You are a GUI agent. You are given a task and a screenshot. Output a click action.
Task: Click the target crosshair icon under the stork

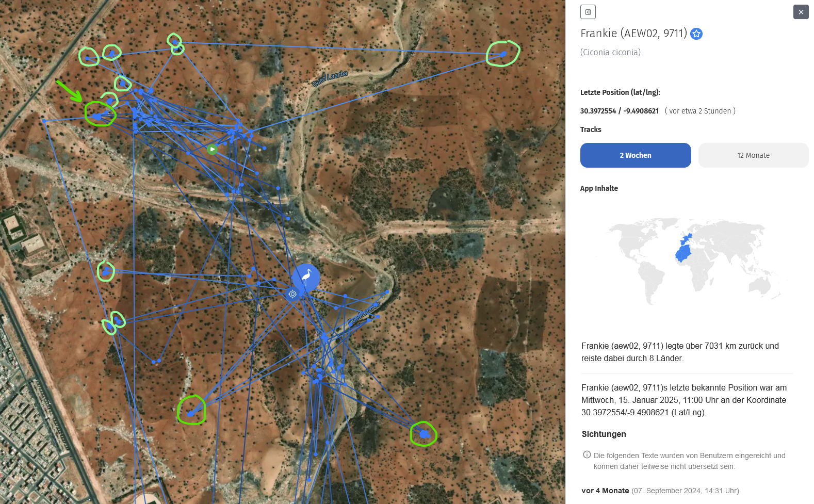[x=292, y=294]
